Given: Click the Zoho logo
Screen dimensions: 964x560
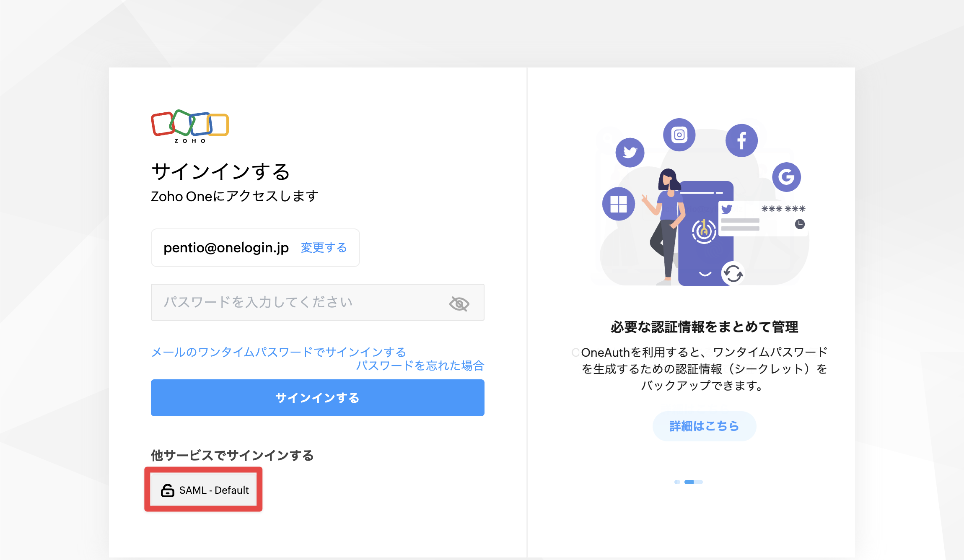Looking at the screenshot, I should 190,127.
